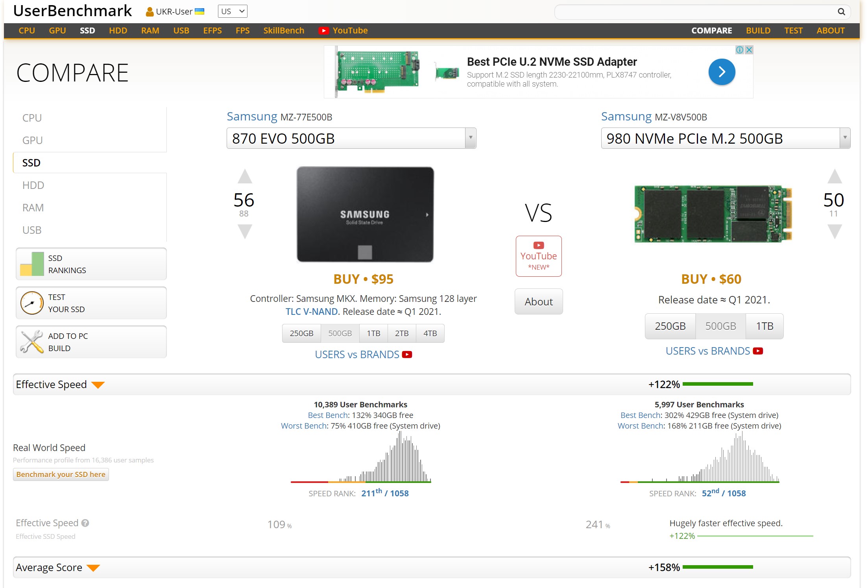Click the light green +122% speed comparison bar
Screen dimensions: 868x588
(755, 536)
